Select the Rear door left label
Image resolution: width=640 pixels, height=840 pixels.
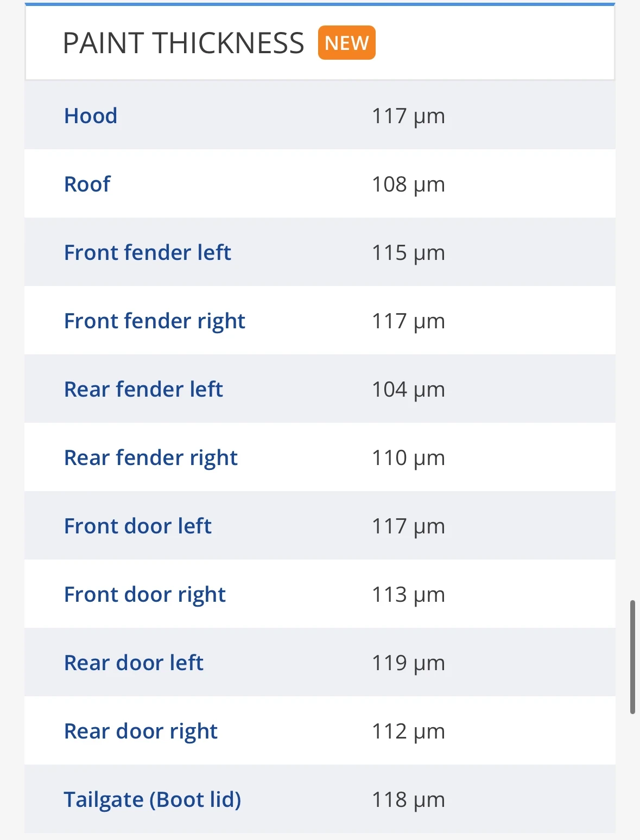[x=134, y=663]
